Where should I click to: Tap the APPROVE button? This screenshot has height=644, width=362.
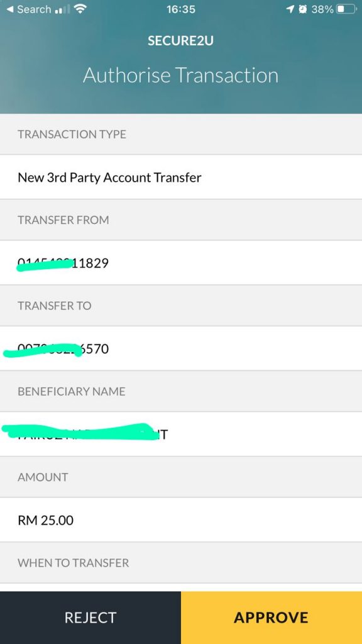[271, 617]
